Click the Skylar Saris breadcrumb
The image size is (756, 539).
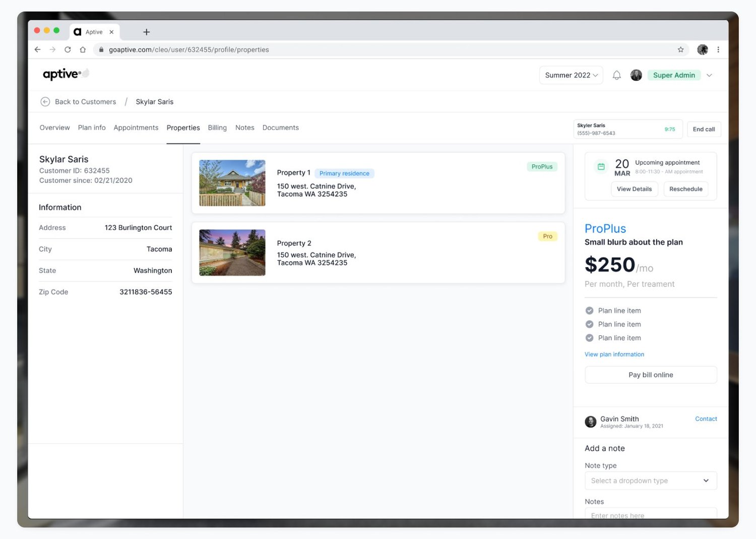click(155, 101)
